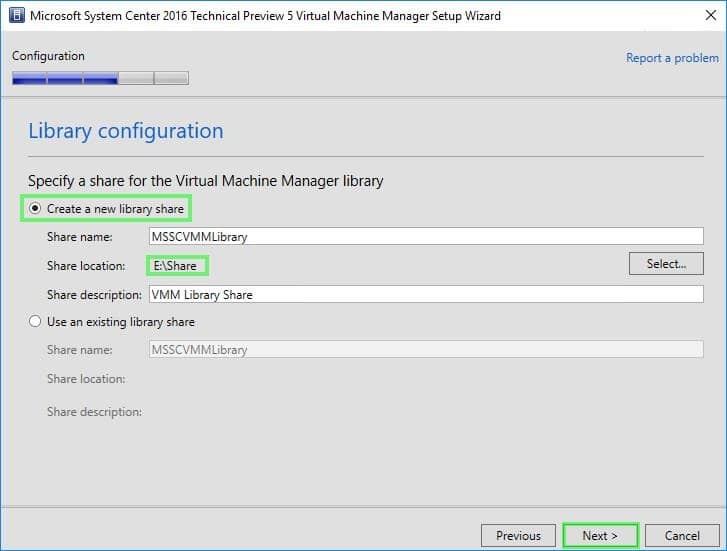
Task: Click the third filled progress segment
Action: (100, 78)
